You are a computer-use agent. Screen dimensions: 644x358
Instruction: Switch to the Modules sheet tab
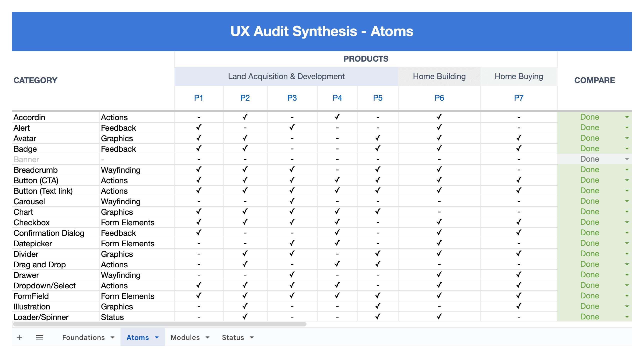(185, 337)
